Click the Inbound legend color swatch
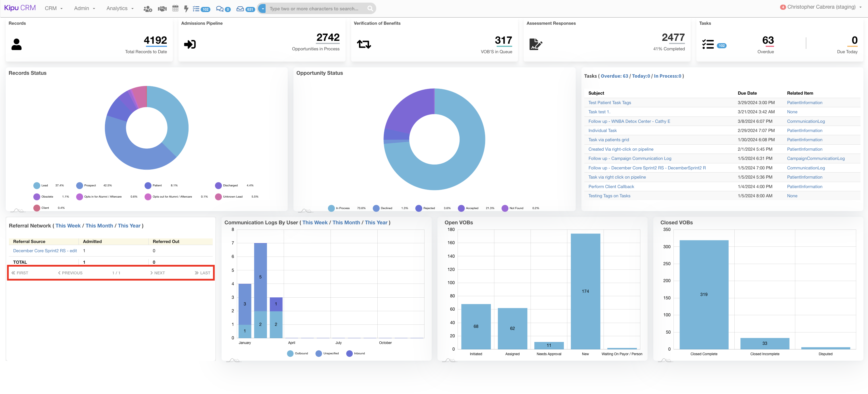The width and height of the screenshot is (868, 394). tap(349, 353)
